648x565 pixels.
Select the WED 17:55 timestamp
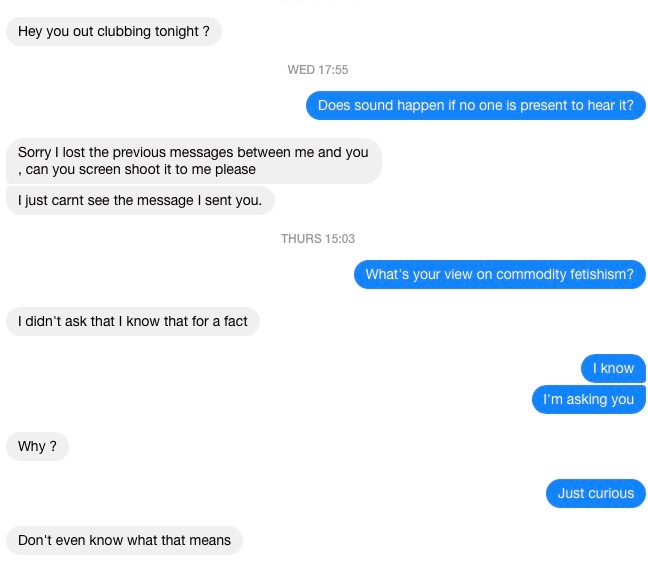318,70
